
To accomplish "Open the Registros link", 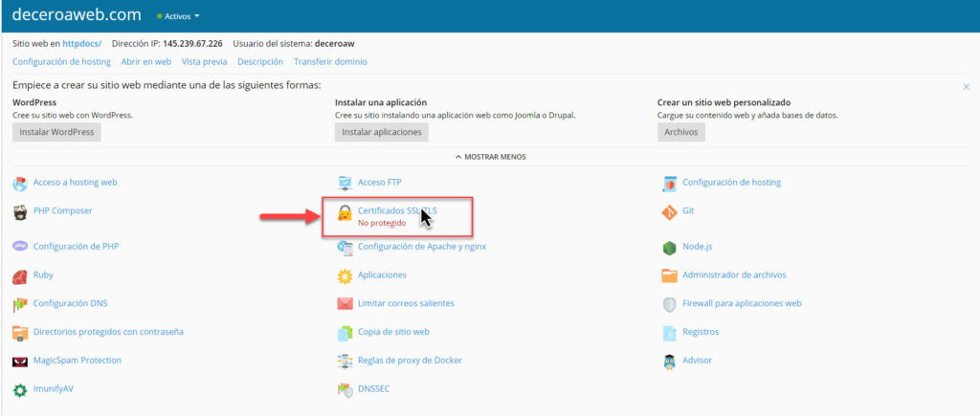I will click(701, 332).
